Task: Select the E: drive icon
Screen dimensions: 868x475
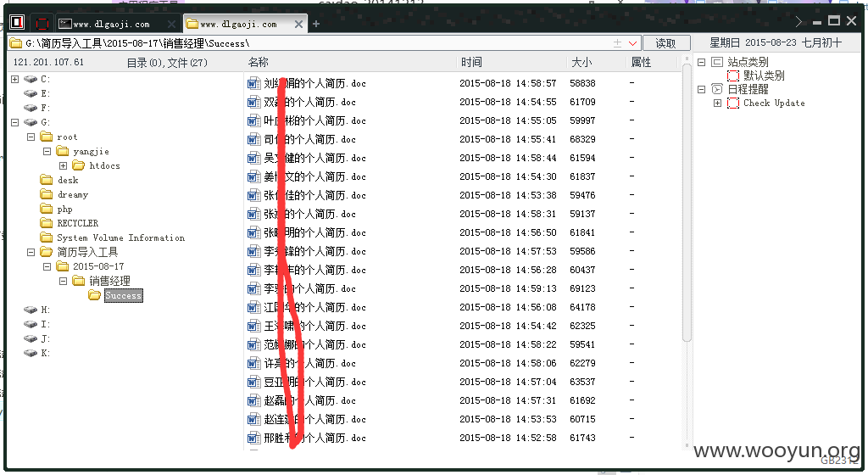Action: [x=31, y=93]
